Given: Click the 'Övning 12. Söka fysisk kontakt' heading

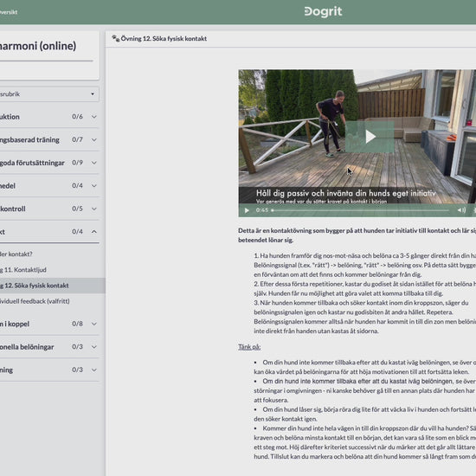Looking at the screenshot, I should tap(164, 39).
